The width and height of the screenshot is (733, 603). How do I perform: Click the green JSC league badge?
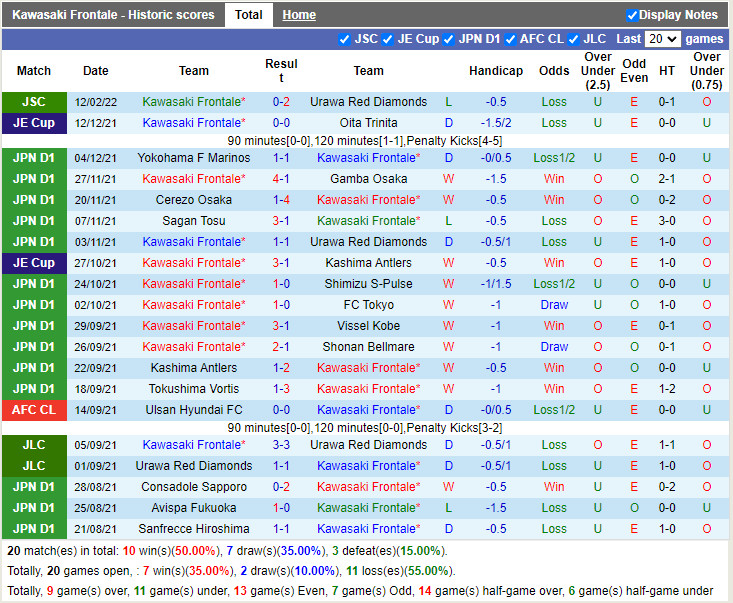coord(34,102)
